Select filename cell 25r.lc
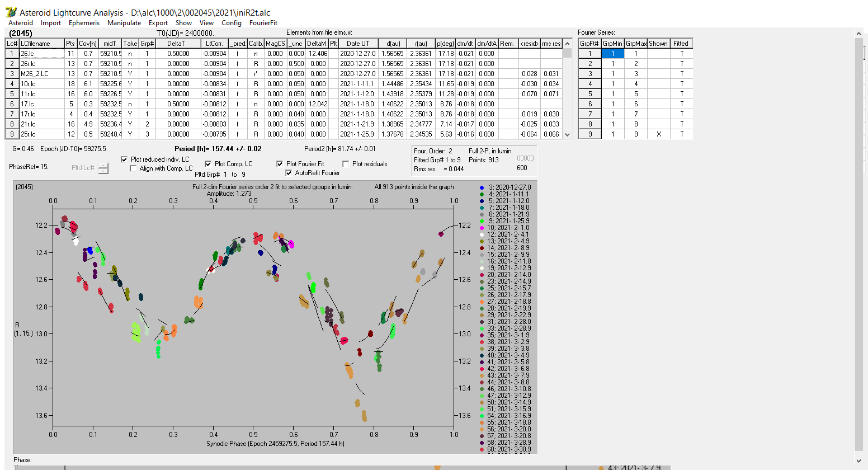This screenshot has height=470, width=868. pyautogui.click(x=41, y=134)
